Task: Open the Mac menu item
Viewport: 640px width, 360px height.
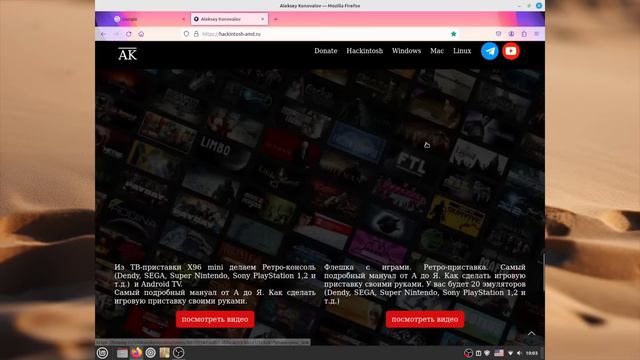Action: (437, 51)
